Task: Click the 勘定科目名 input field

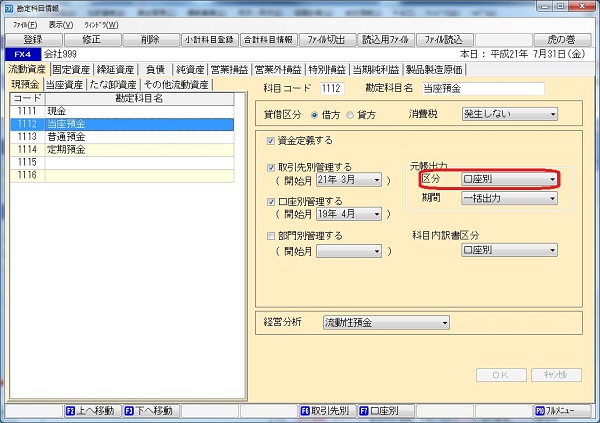Action: pos(483,89)
